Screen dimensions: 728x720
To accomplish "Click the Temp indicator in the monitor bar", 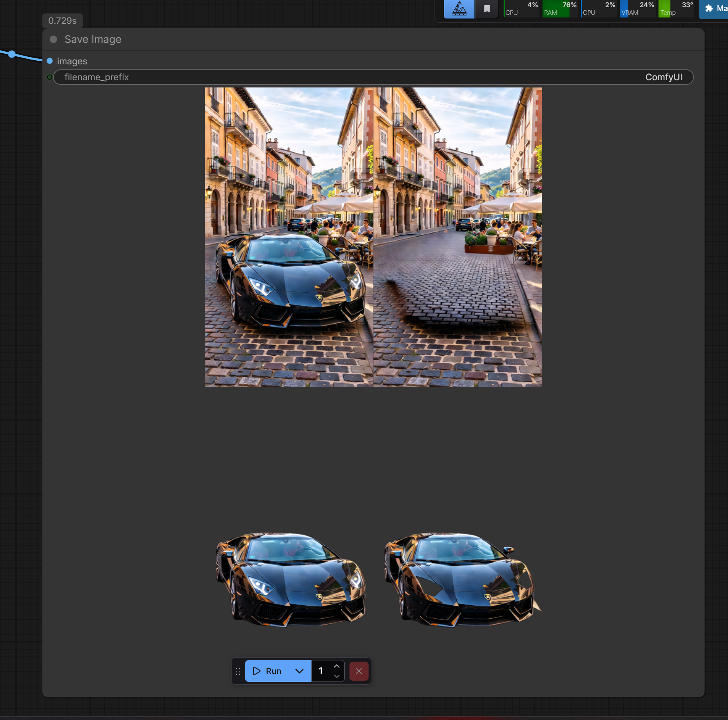I will click(x=676, y=9).
